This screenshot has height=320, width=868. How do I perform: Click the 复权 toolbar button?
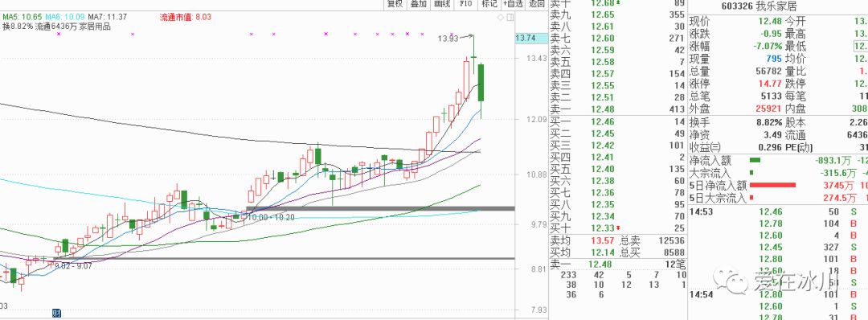(x=395, y=4)
